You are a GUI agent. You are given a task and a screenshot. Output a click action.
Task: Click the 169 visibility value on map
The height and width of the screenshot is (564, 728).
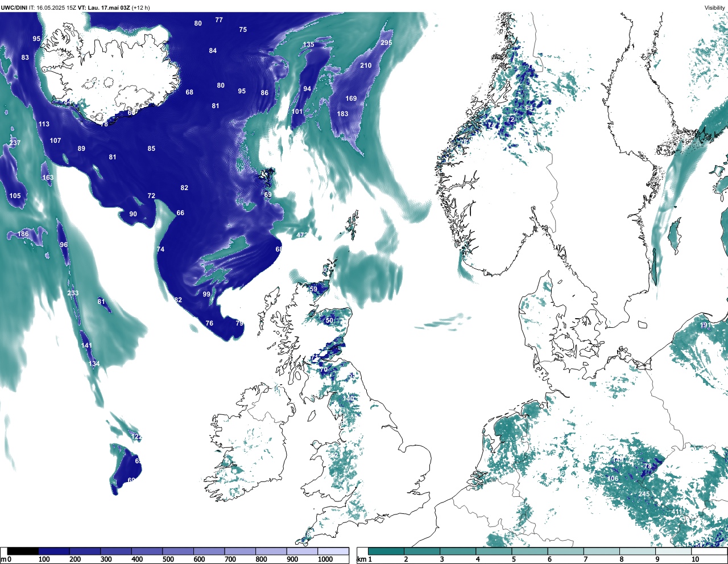tap(351, 98)
